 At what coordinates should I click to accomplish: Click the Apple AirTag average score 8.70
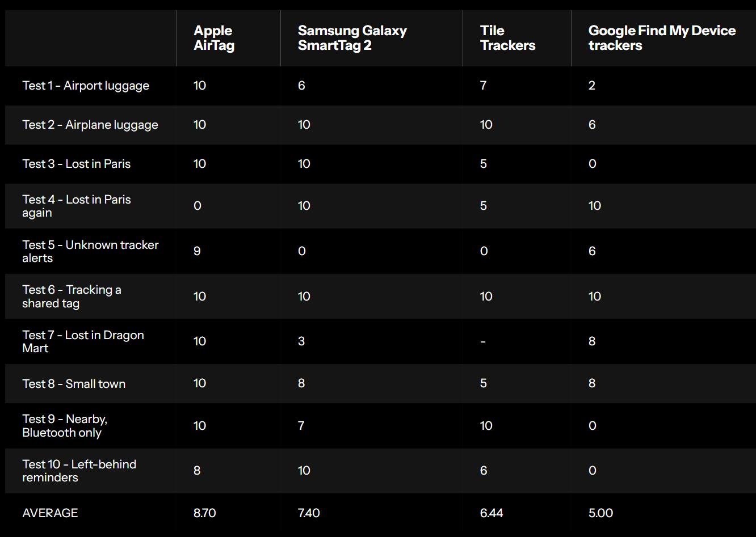click(x=204, y=513)
